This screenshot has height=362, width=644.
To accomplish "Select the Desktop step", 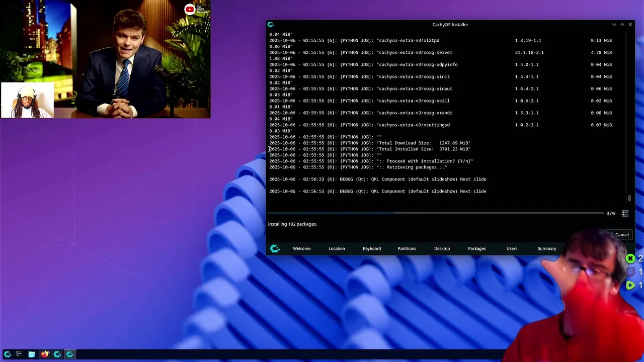I will (442, 248).
